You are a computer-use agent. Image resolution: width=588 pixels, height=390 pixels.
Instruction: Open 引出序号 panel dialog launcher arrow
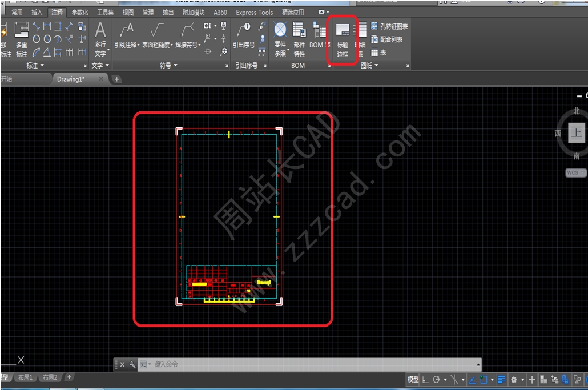265,66
